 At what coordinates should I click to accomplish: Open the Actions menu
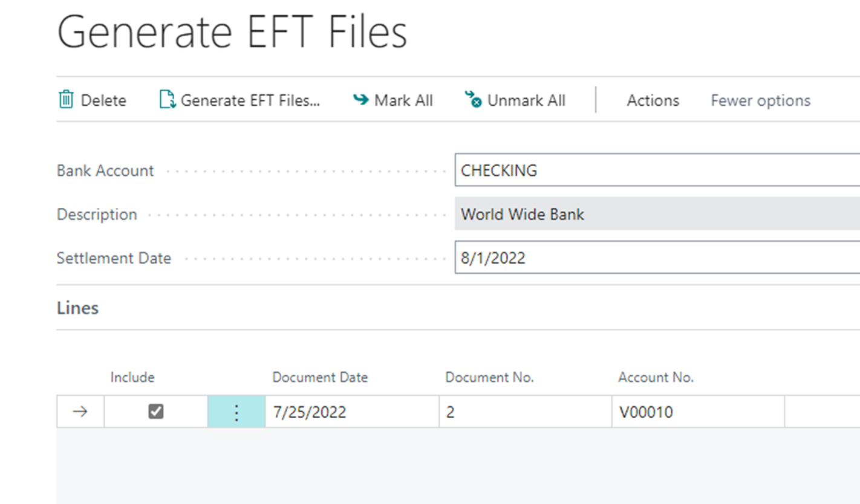coord(652,100)
